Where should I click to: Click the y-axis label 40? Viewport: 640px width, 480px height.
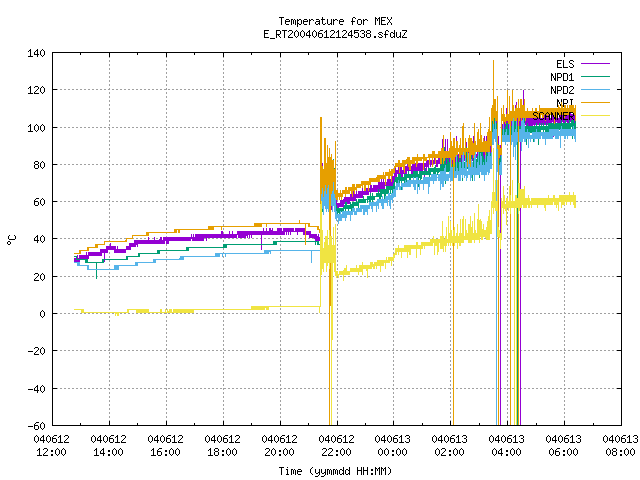click(x=39, y=239)
